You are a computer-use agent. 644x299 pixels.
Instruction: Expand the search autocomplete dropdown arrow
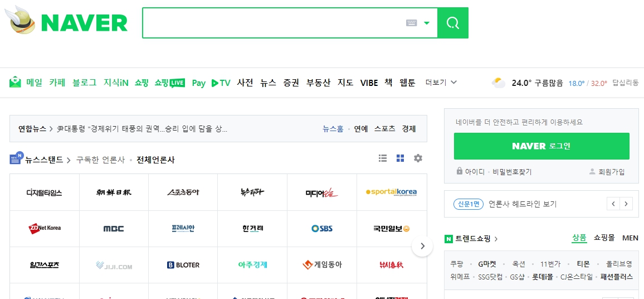coord(427,23)
